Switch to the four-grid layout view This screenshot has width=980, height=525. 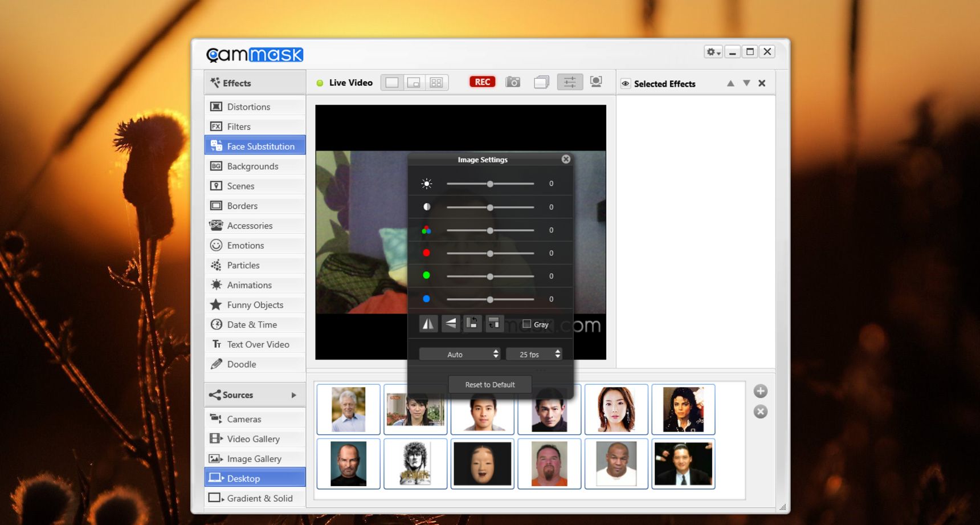[436, 83]
